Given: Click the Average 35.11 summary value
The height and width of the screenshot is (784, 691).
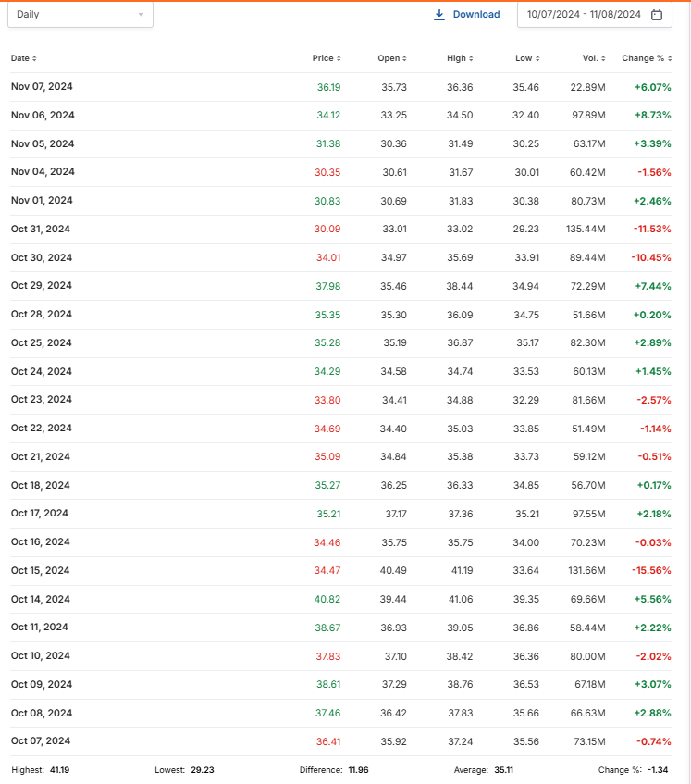Looking at the screenshot, I should (x=503, y=770).
